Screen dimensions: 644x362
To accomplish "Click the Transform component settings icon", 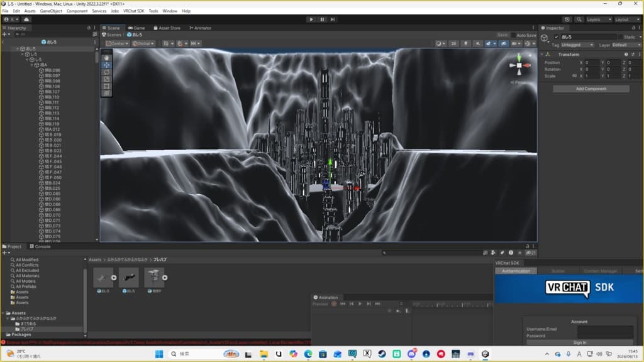I will coord(633,54).
